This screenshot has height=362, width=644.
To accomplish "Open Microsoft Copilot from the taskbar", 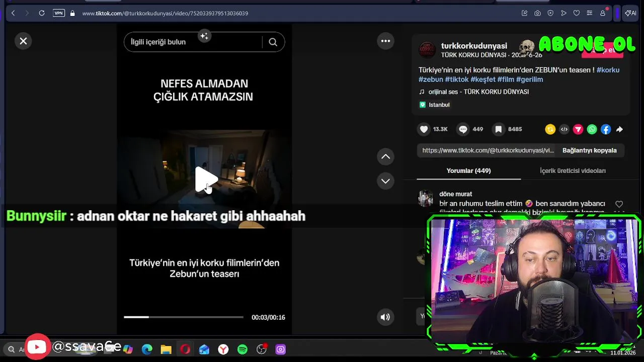I will [128, 349].
